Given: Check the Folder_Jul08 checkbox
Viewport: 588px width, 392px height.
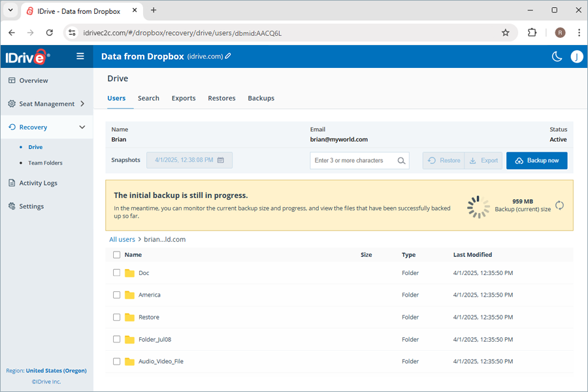Looking at the screenshot, I should coord(117,339).
